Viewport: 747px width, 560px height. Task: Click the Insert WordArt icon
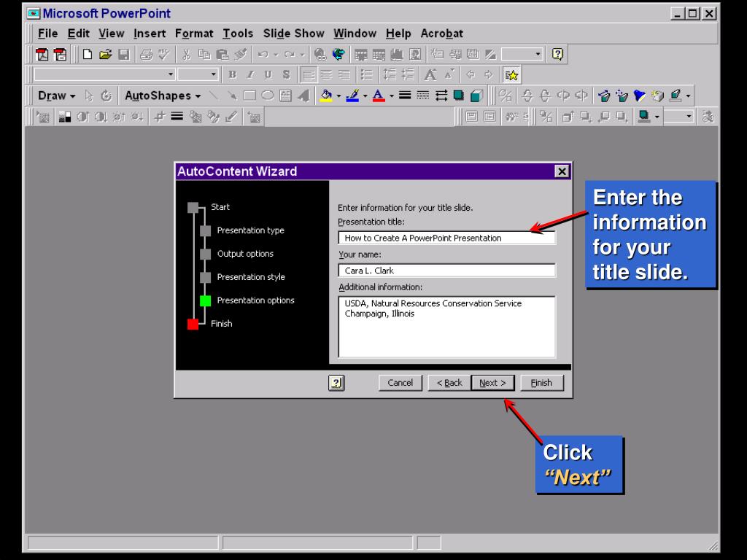coord(303,96)
